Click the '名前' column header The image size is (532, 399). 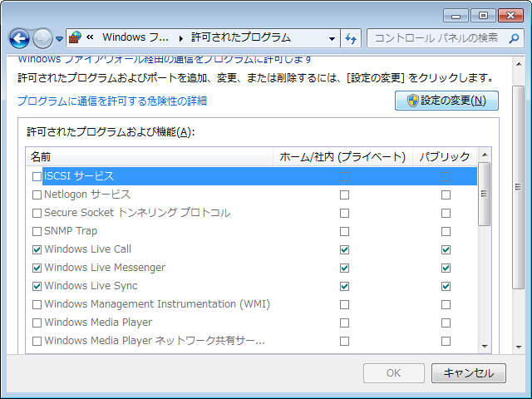[150, 157]
